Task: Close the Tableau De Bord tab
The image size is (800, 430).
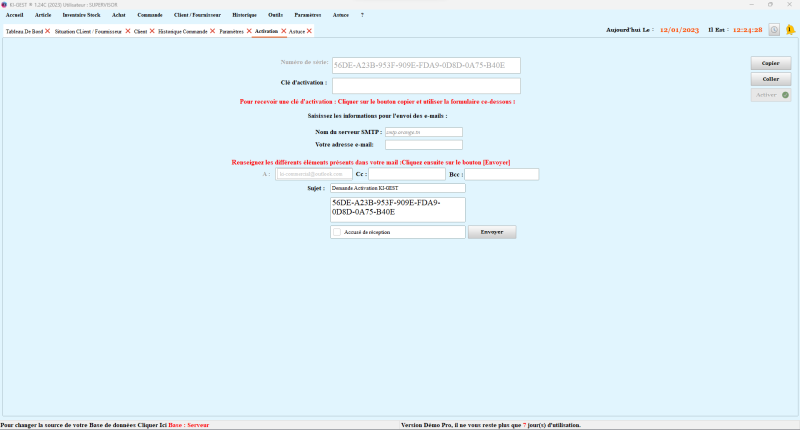Action: tap(47, 32)
